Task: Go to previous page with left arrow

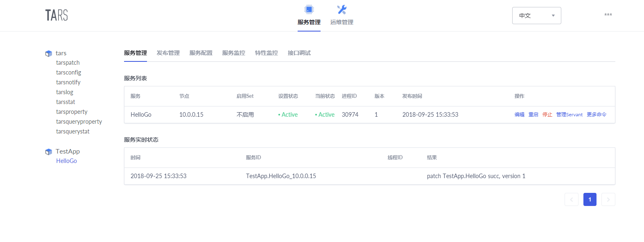Action: tap(572, 199)
